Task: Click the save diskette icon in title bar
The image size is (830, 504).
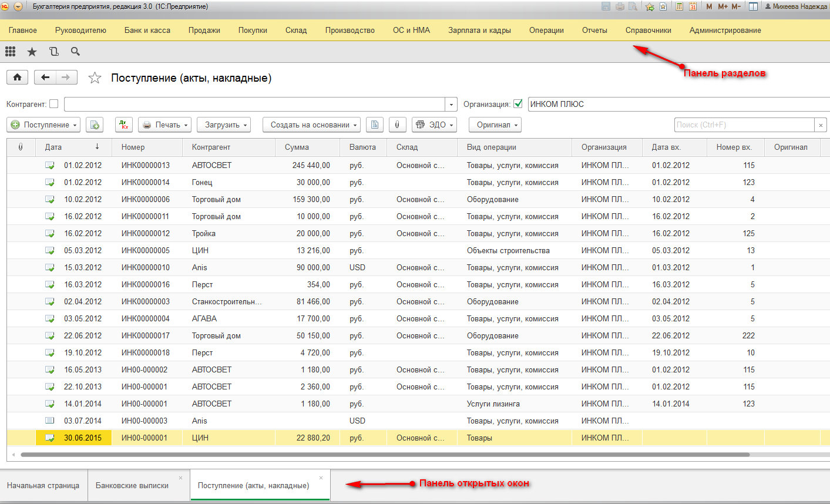Action: point(606,6)
